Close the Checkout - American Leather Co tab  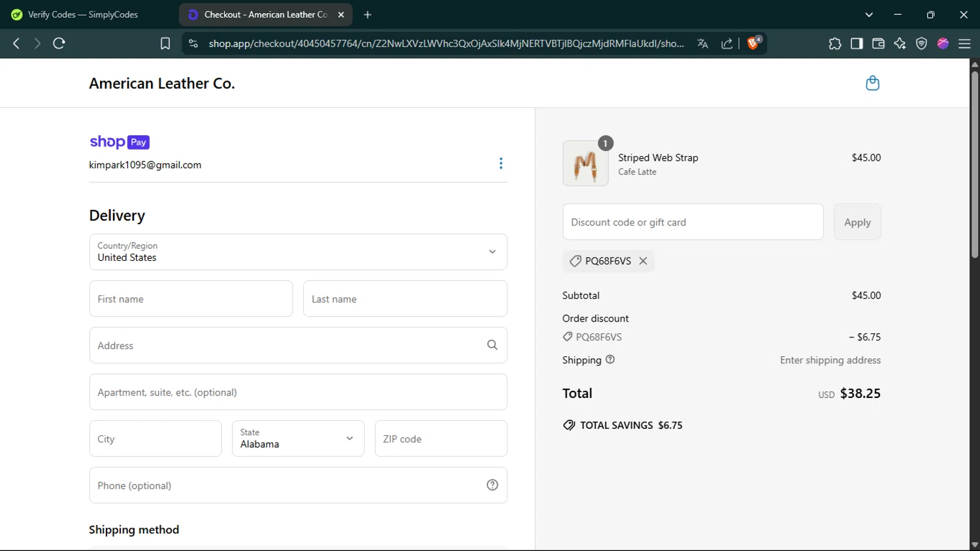click(341, 14)
